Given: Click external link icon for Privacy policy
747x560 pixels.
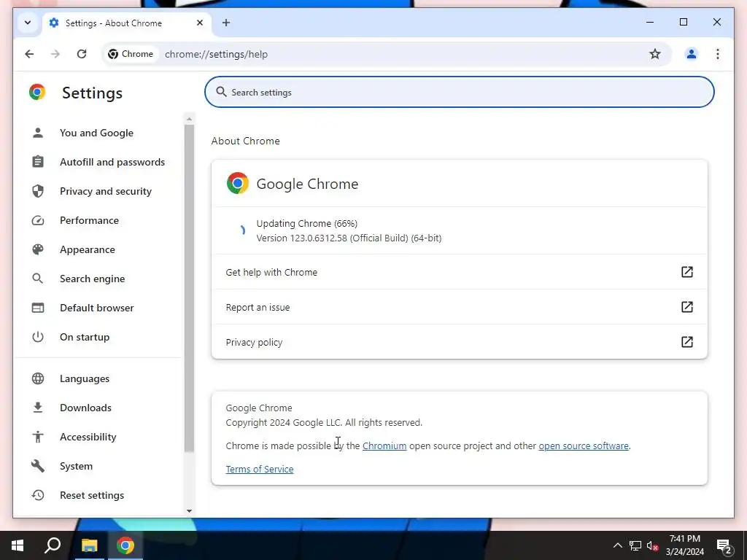Looking at the screenshot, I should coord(686,342).
